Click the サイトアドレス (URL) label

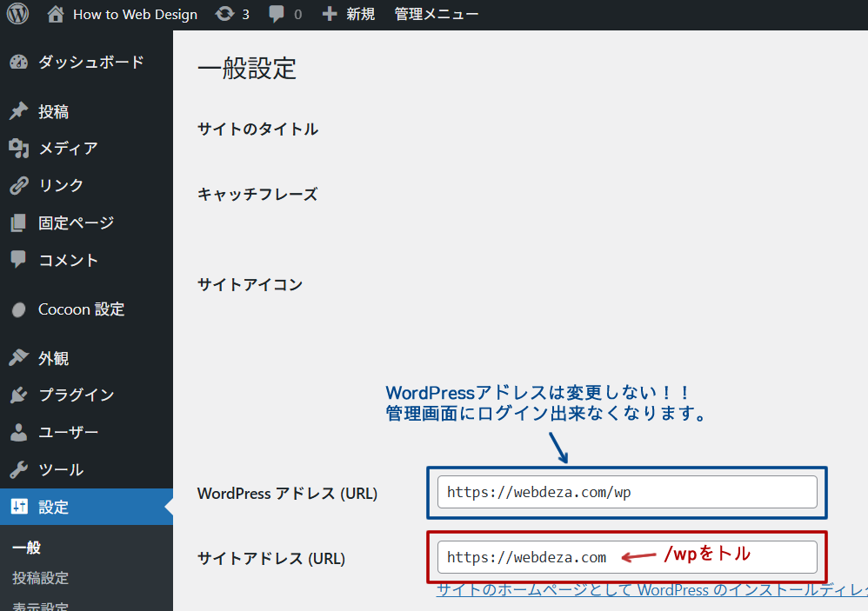pyautogui.click(x=271, y=559)
